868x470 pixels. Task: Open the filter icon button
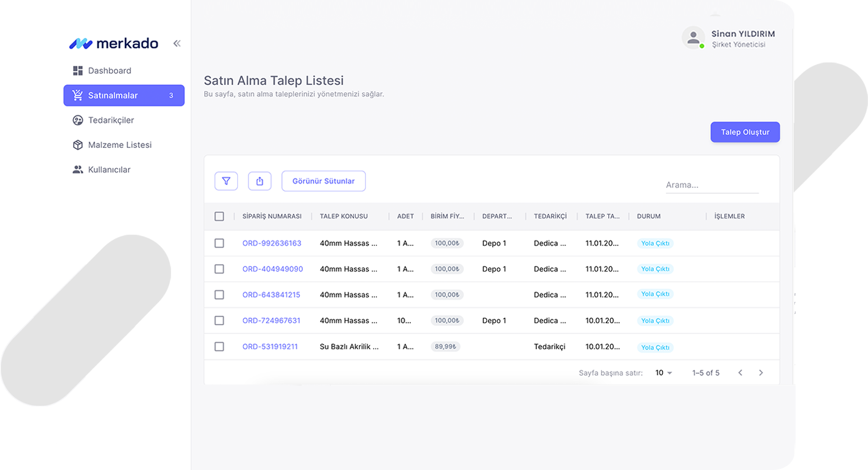pyautogui.click(x=226, y=181)
